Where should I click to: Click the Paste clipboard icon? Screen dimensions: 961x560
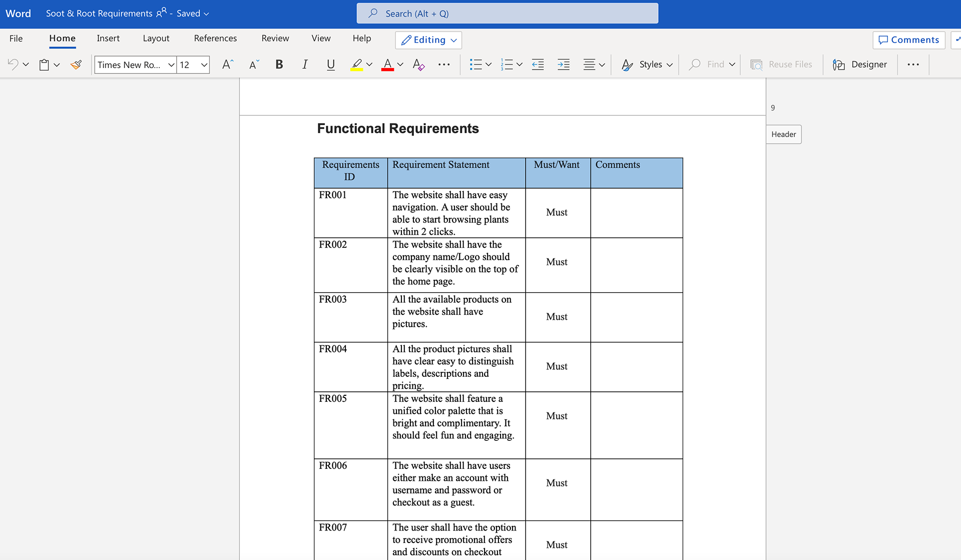point(44,65)
